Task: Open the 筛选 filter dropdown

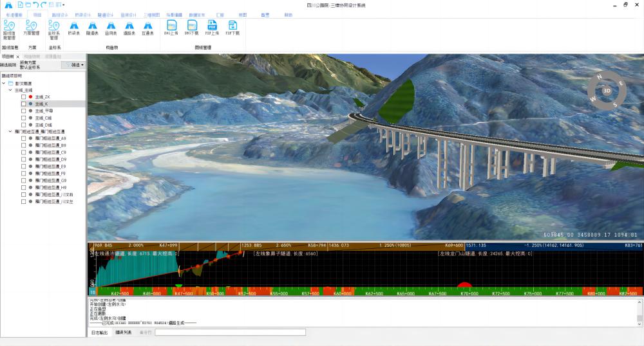Action: point(73,65)
